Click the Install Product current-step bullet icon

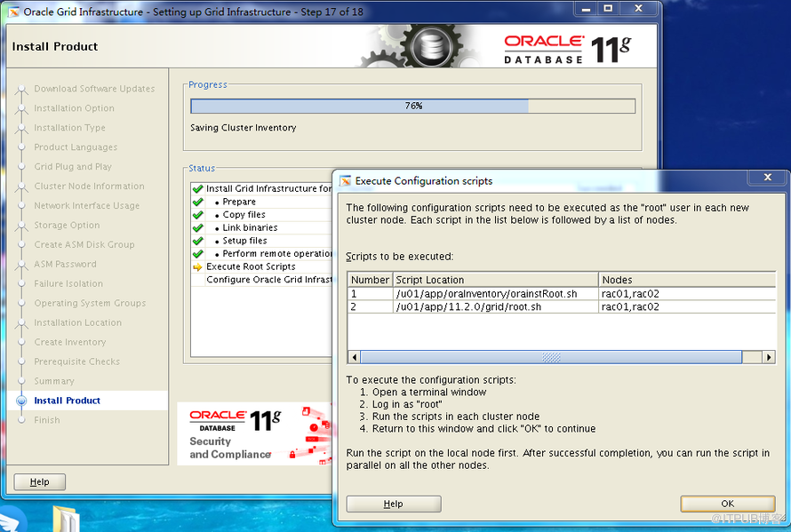[21, 401]
